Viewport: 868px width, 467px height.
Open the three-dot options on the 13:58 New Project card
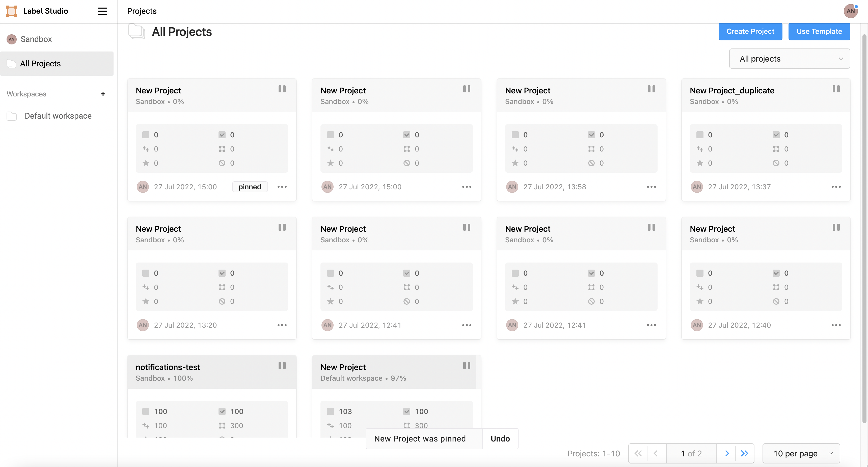pyautogui.click(x=651, y=187)
